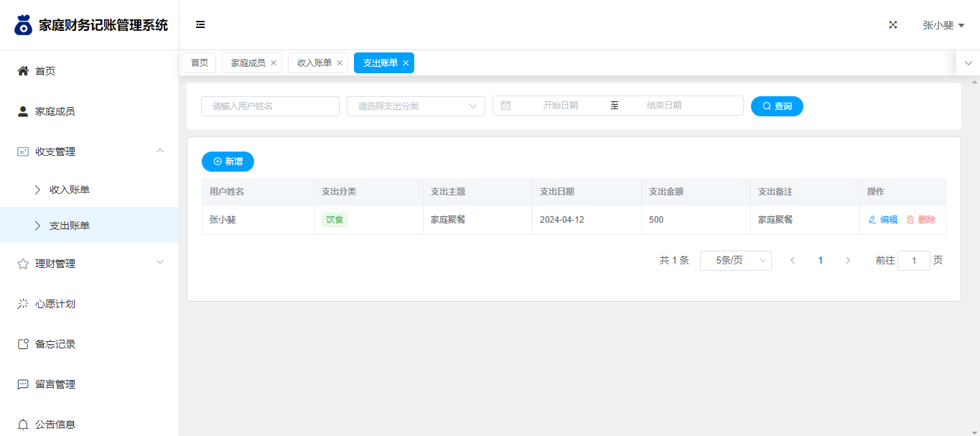Expand the 理财管理 menu group

[160, 263]
